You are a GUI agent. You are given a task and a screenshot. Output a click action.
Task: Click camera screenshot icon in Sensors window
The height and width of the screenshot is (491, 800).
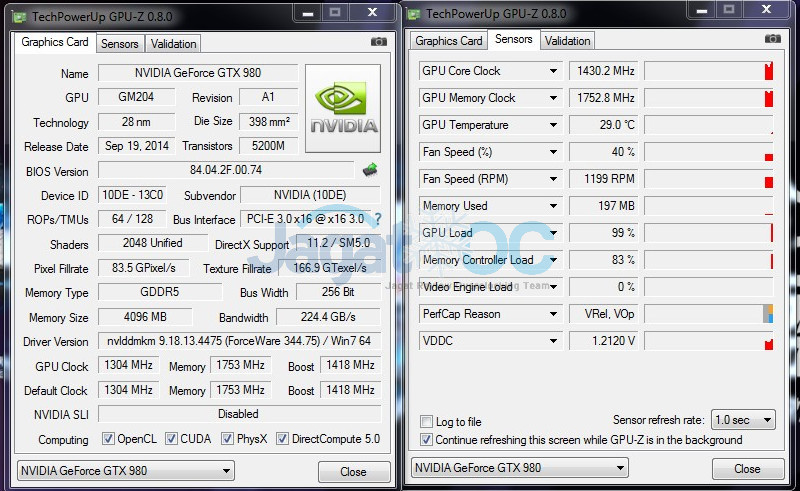click(772, 39)
